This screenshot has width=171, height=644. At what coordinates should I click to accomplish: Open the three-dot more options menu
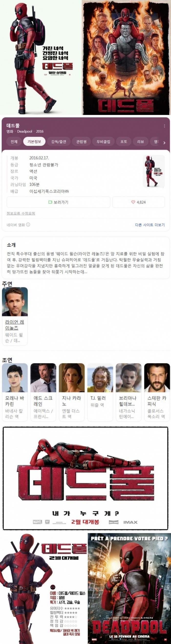(x=164, y=126)
